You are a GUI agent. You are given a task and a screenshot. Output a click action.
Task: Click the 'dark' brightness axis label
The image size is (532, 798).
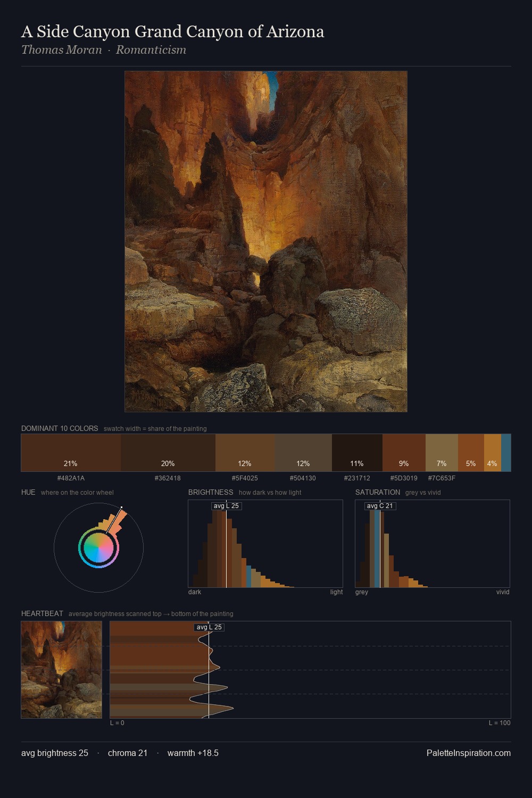click(195, 592)
